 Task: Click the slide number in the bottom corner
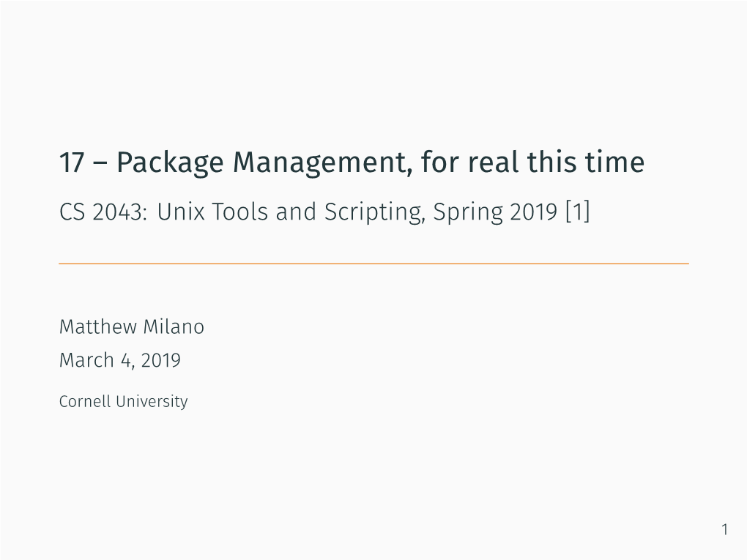[x=724, y=530]
